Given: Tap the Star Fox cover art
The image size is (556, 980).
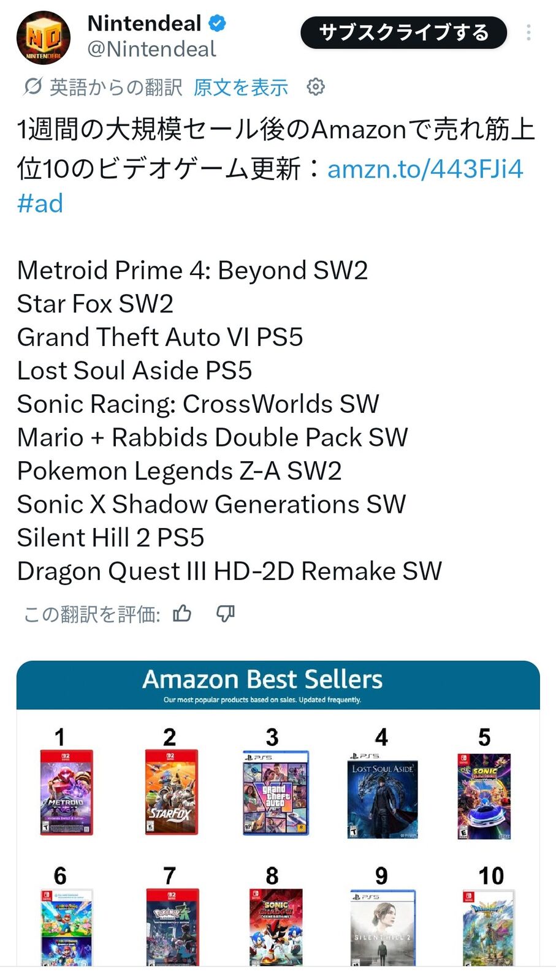Looking at the screenshot, I should click(x=172, y=792).
